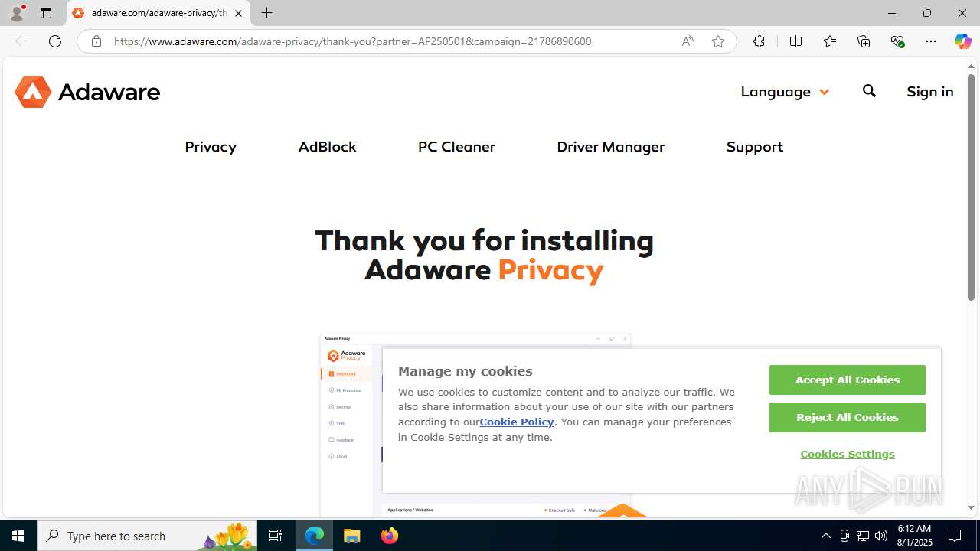Open Task View on the taskbar

pyautogui.click(x=276, y=536)
